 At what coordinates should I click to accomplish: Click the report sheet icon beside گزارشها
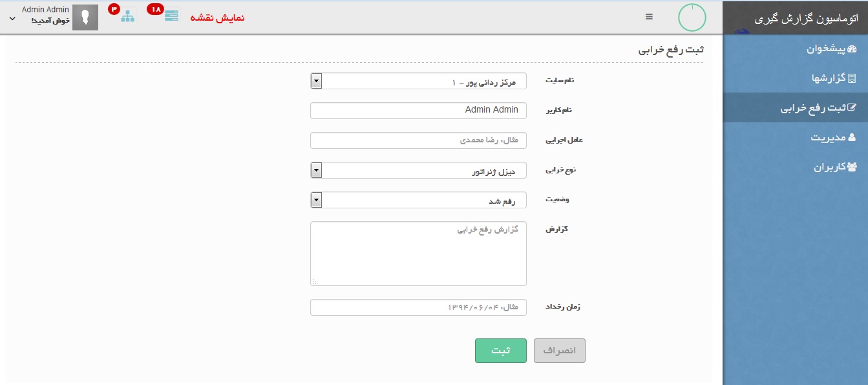coord(851,78)
